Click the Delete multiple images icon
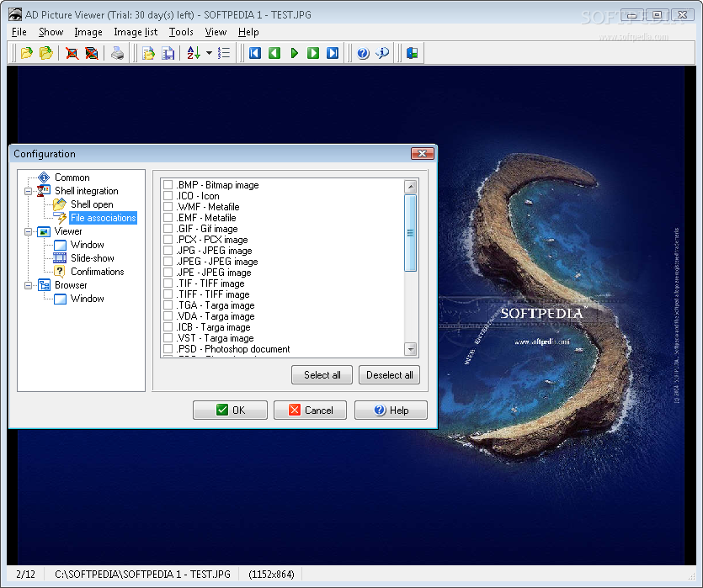Image resolution: width=703 pixels, height=588 pixels. point(92,53)
